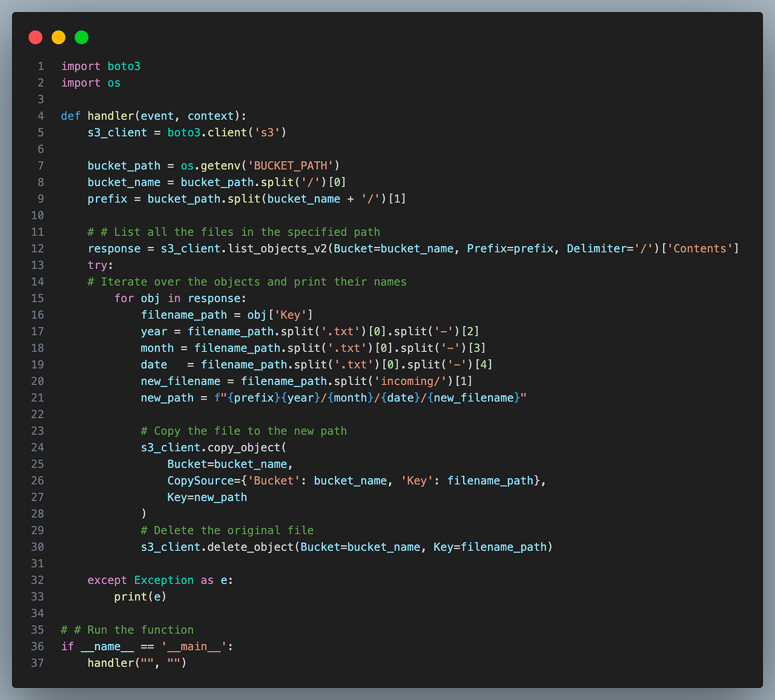
Task: Click the if __name__ == '__main__': line
Action: point(147,646)
